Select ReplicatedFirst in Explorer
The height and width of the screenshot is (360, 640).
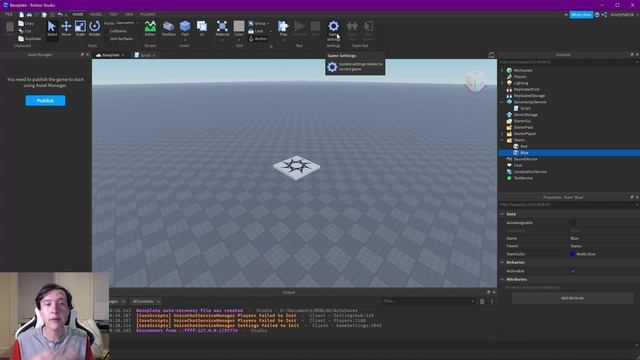click(526, 89)
